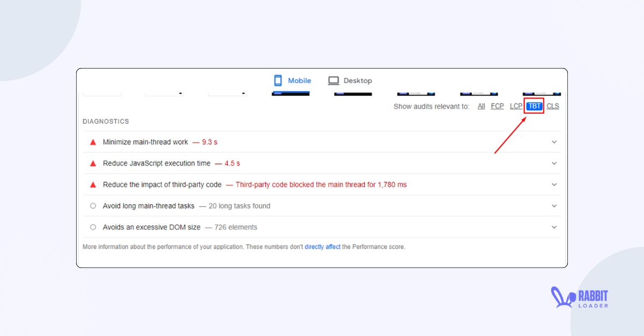The width and height of the screenshot is (644, 336).
Task: Click the warning triangle for third-party code audit
Action: (x=92, y=184)
